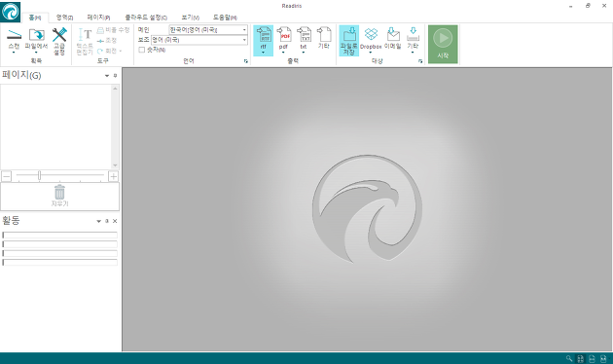Select pdf output format icon
This screenshot has height=364, width=613.
284,35
